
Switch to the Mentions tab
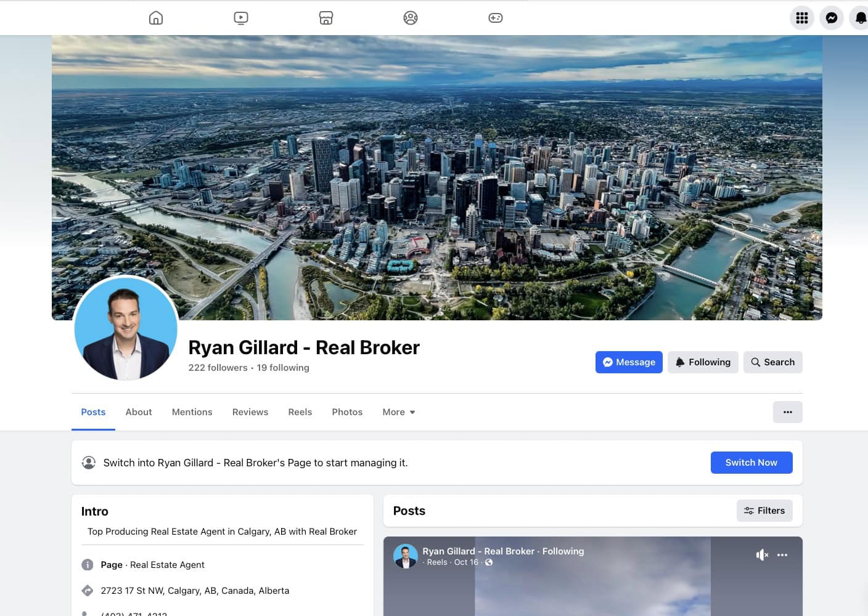[192, 412]
